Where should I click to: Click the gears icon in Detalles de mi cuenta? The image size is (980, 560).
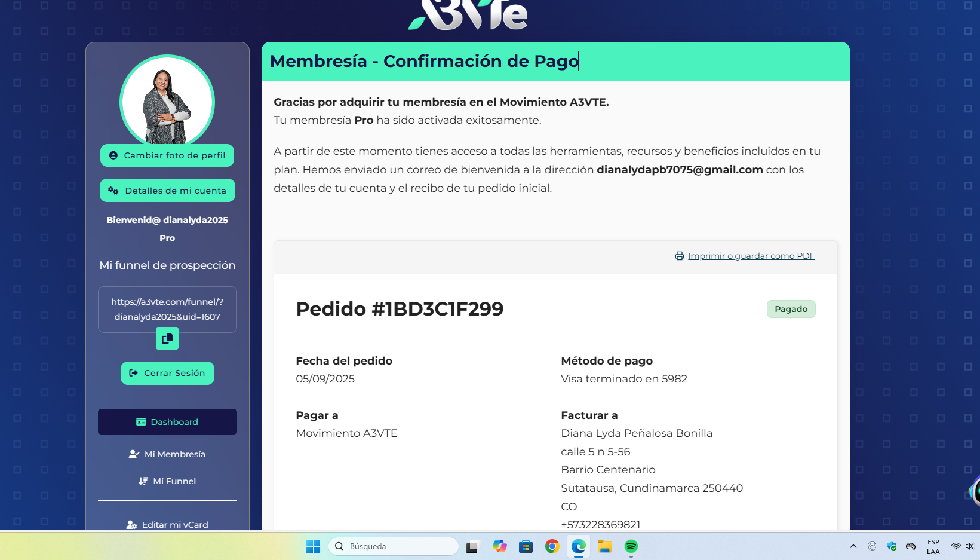pos(113,191)
